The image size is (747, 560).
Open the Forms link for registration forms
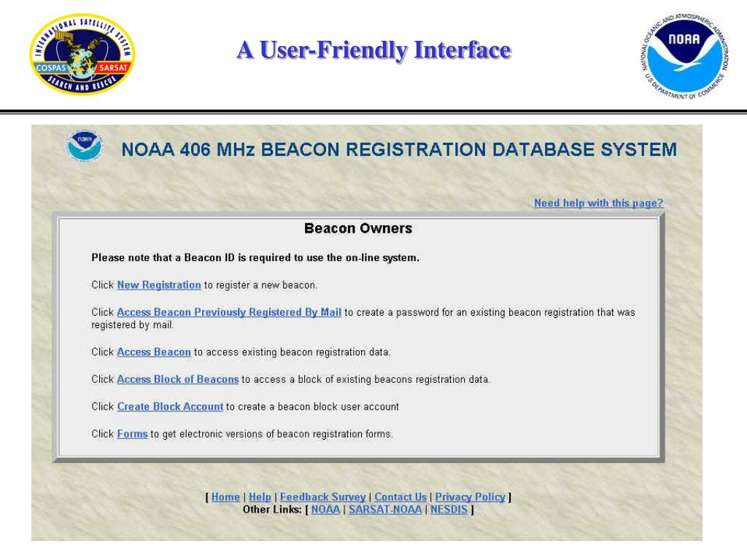point(133,434)
